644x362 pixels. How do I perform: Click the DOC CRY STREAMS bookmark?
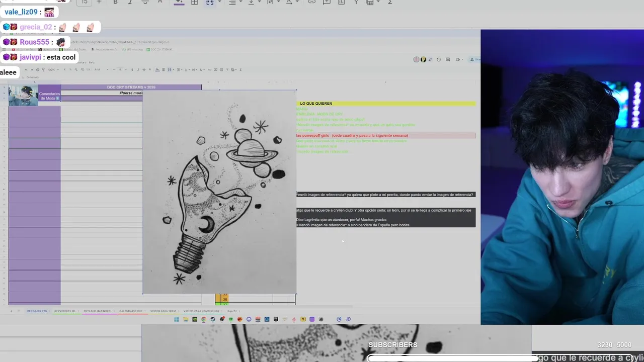tap(159, 49)
